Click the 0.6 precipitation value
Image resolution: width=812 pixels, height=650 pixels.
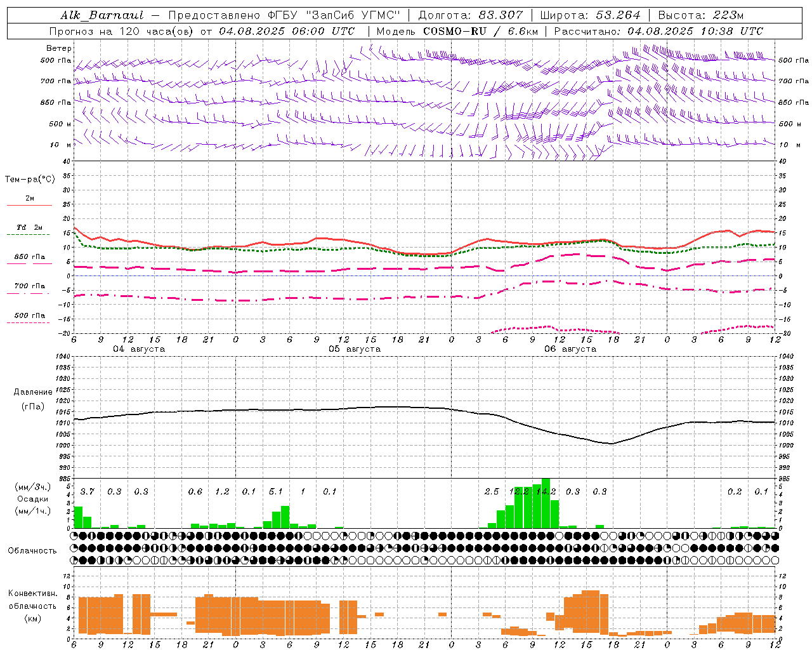(195, 492)
